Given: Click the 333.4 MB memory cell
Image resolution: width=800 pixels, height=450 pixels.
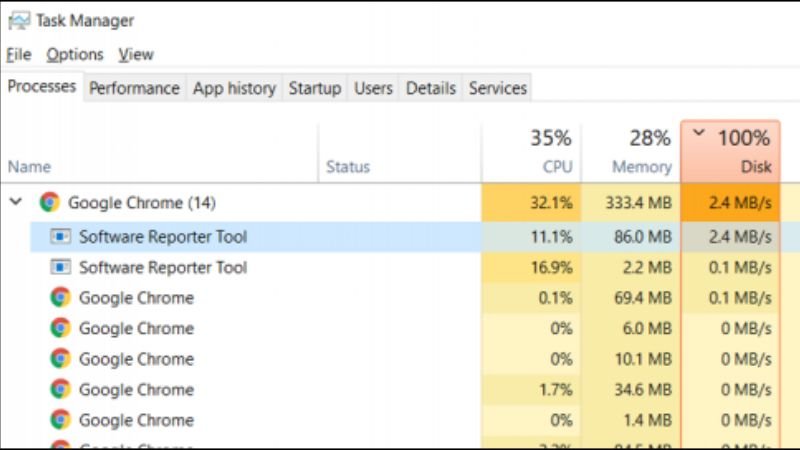Looking at the screenshot, I should coord(631,203).
